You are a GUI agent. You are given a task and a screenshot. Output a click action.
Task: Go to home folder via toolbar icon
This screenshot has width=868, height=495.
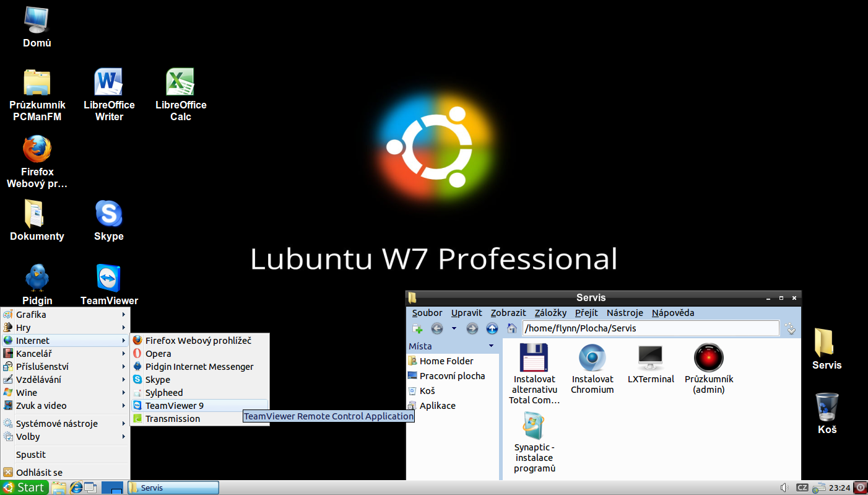[x=512, y=328]
